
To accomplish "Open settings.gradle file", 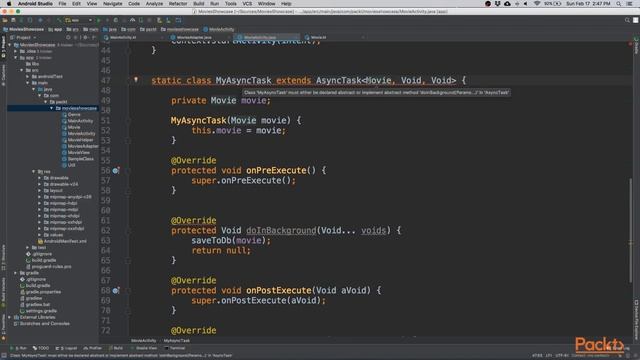I will pyautogui.click(x=41, y=311).
